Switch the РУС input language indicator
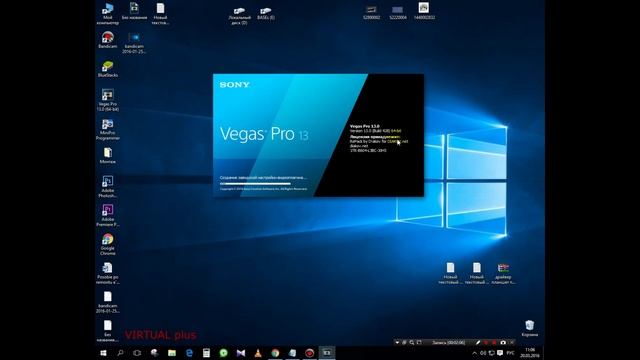This screenshot has height=360, width=640. (x=510, y=353)
